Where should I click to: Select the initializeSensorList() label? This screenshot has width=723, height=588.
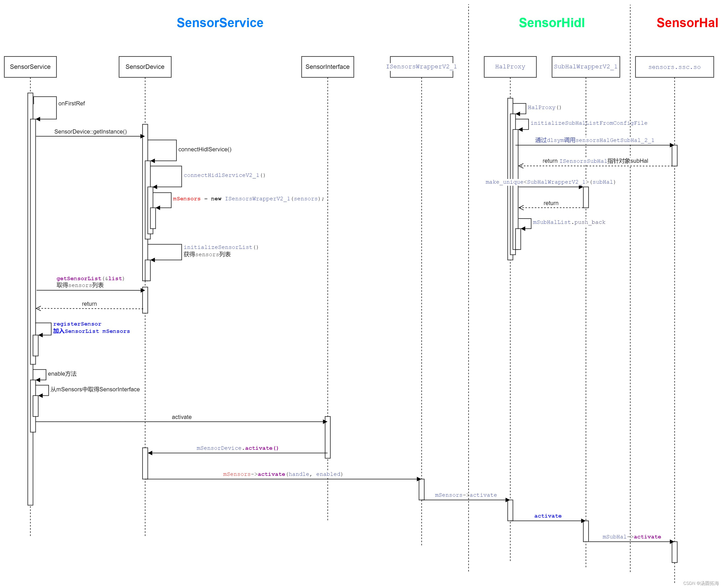pos(221,247)
